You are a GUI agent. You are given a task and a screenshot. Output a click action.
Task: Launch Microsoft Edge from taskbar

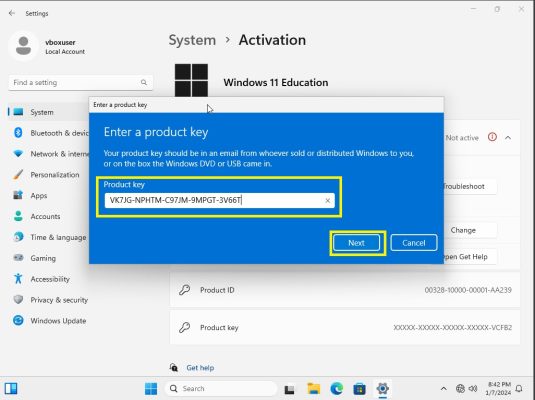[x=337, y=389]
